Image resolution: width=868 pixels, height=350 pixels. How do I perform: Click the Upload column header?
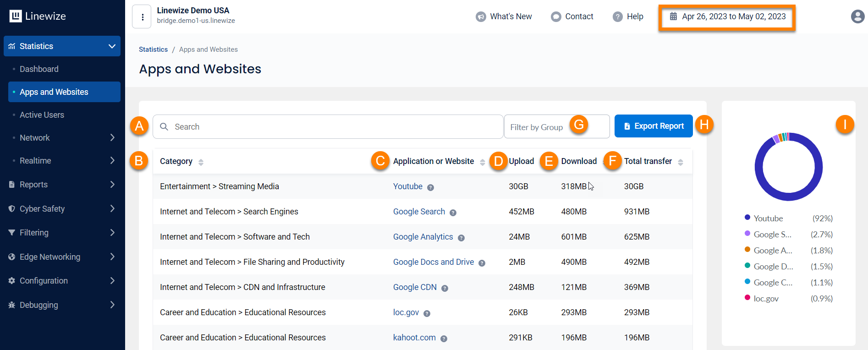click(x=522, y=161)
